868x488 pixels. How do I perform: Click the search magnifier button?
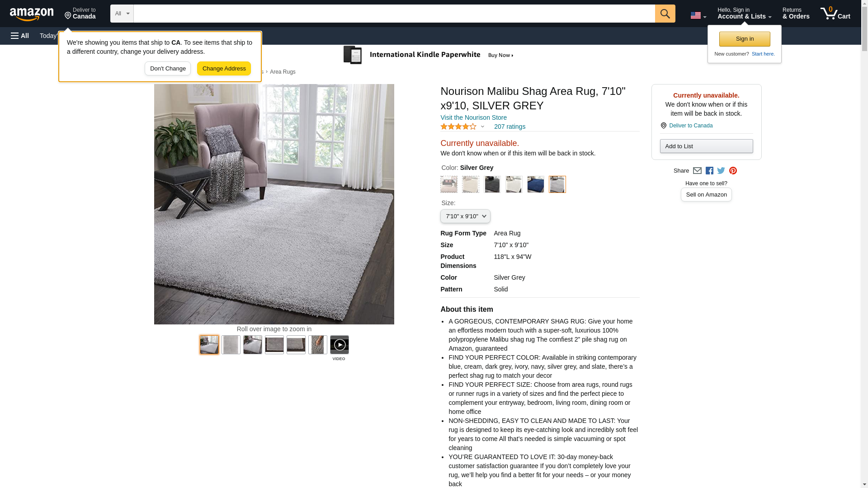[665, 14]
